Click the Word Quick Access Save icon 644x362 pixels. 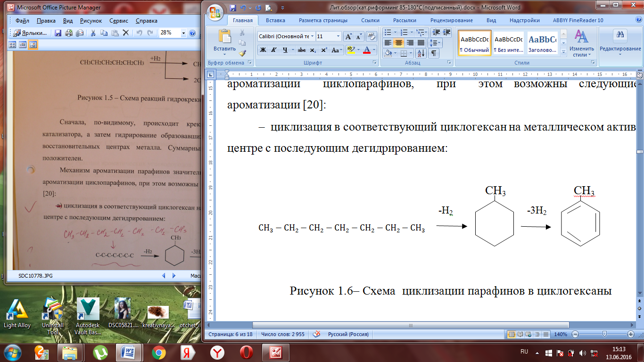(x=232, y=8)
